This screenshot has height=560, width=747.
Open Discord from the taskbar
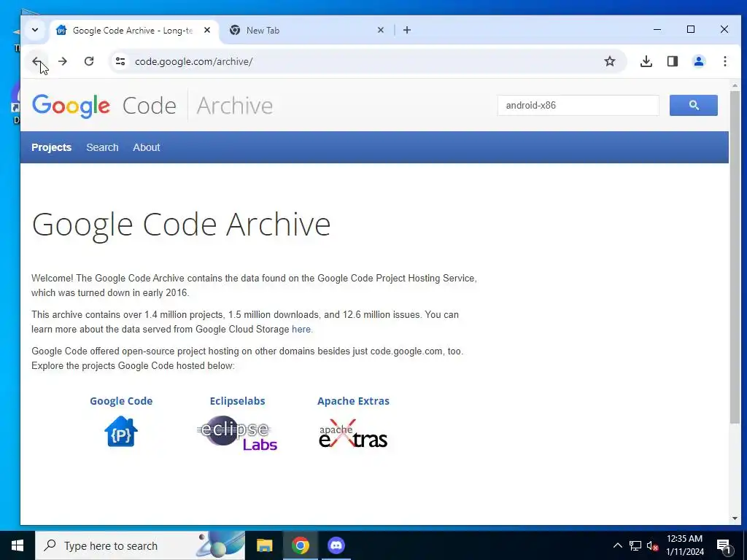pyautogui.click(x=336, y=545)
